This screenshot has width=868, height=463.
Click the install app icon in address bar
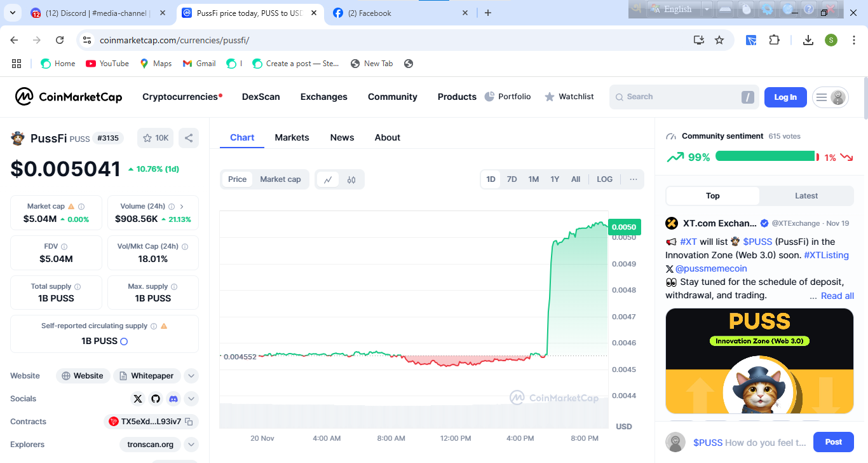pyautogui.click(x=699, y=40)
